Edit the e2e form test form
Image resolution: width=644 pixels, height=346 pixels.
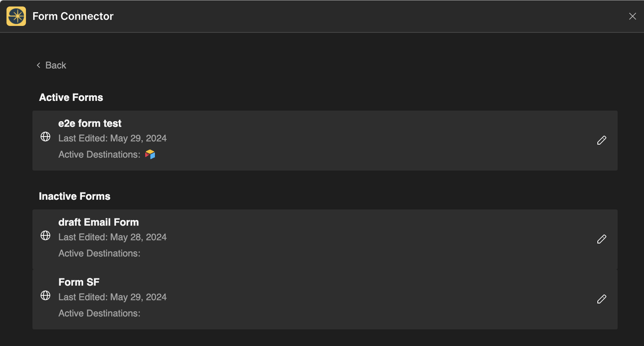tap(601, 140)
